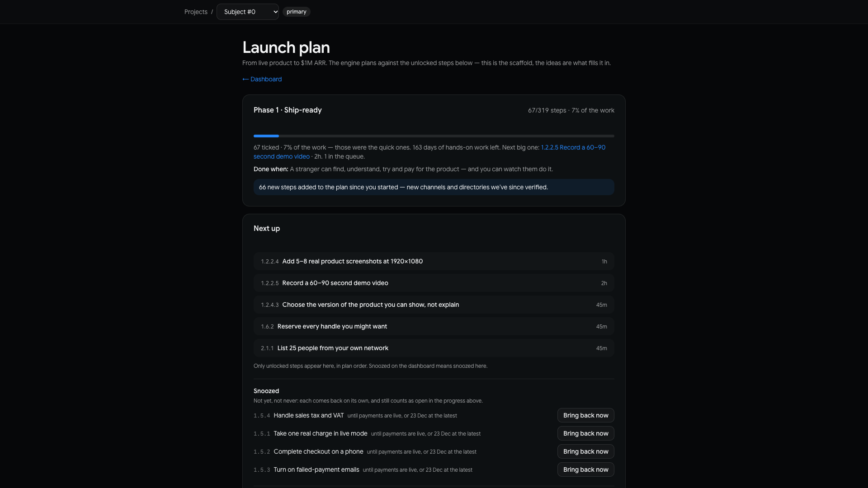
Task: Click snoozed item Take one real charge in live mode
Action: tap(321, 433)
